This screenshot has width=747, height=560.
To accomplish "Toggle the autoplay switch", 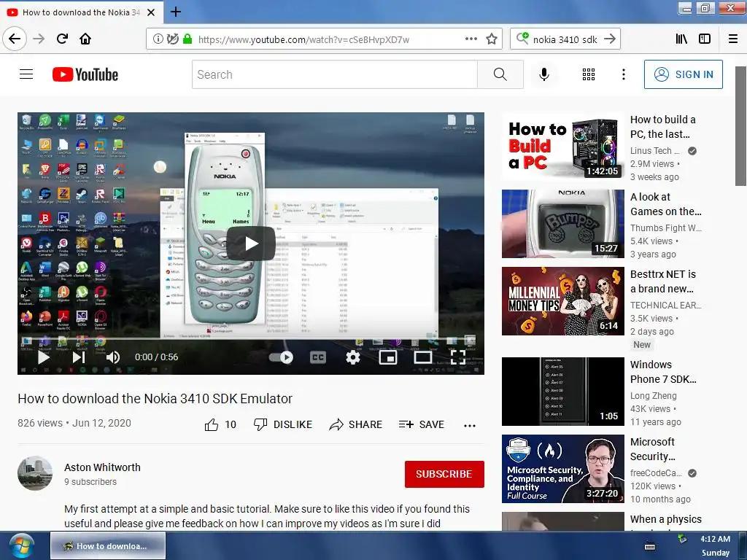I will 281,357.
